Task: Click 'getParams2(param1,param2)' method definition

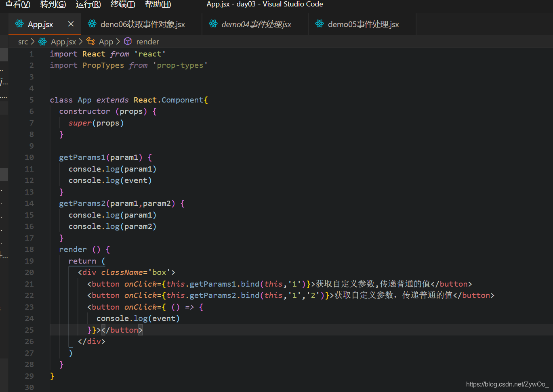Action: pos(117,203)
